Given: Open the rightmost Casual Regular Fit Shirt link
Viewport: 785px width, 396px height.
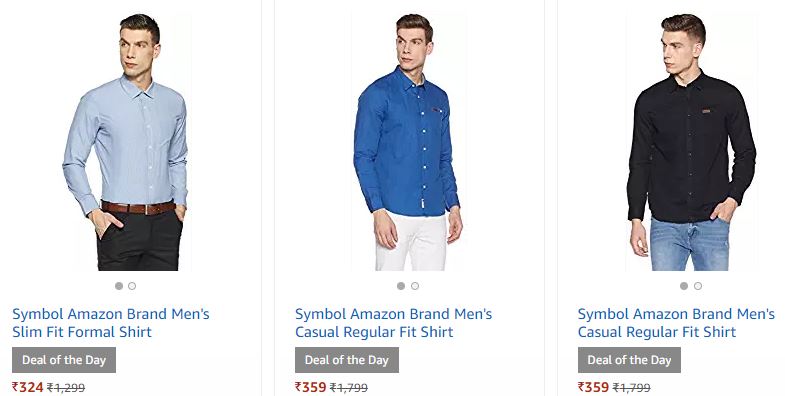Looking at the screenshot, I should pos(676,323).
